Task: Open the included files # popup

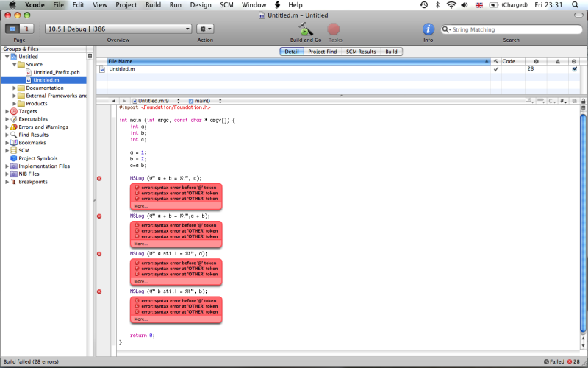Action: point(564,101)
